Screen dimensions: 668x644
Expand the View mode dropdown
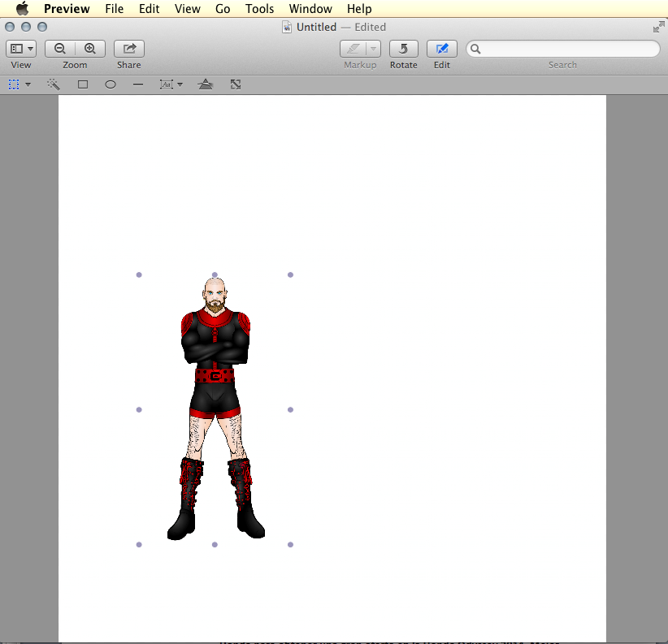(x=21, y=49)
